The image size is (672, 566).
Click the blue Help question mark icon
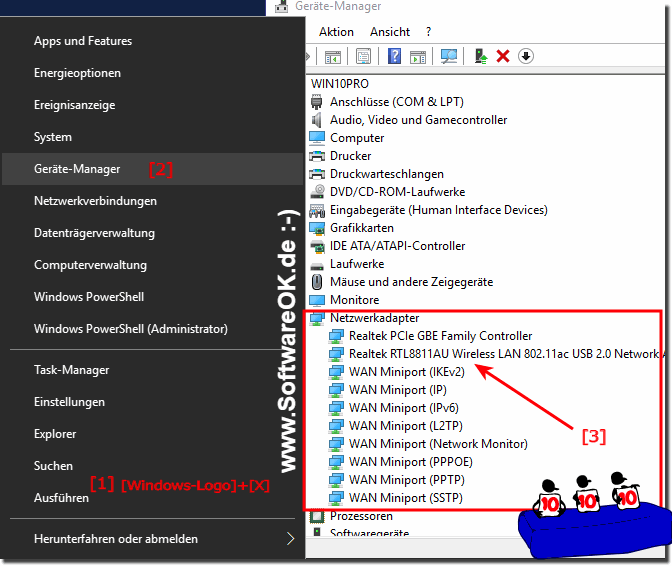394,56
